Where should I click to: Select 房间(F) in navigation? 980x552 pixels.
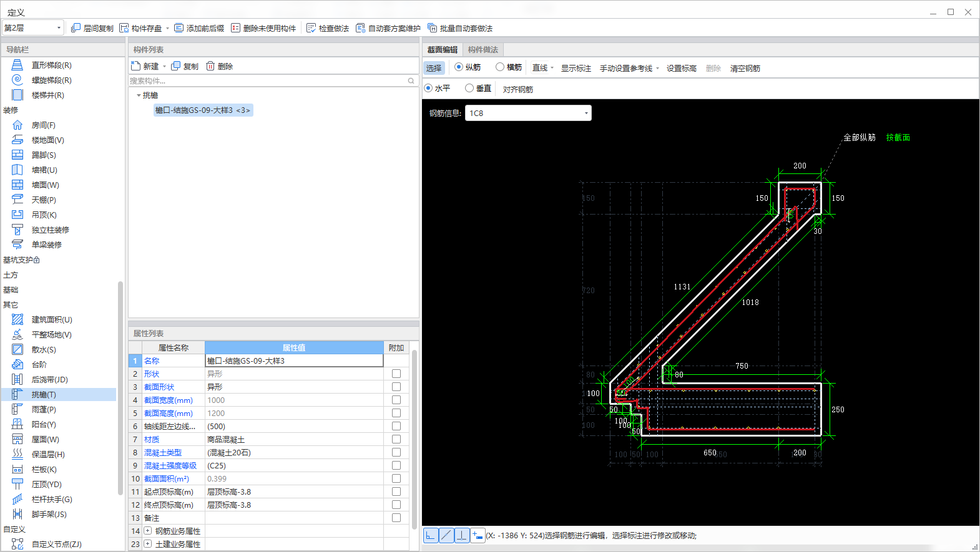pyautogui.click(x=43, y=125)
